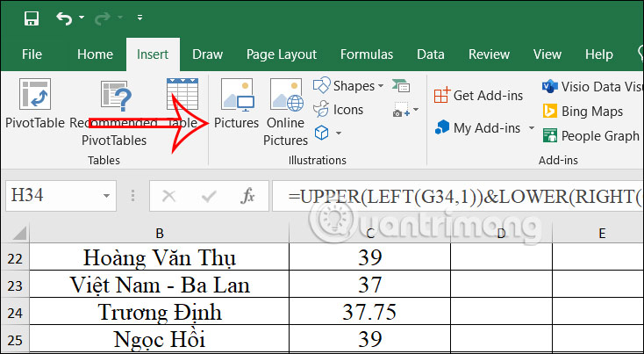Select row 24 header
The width and height of the screenshot is (644, 354).
pos(15,313)
